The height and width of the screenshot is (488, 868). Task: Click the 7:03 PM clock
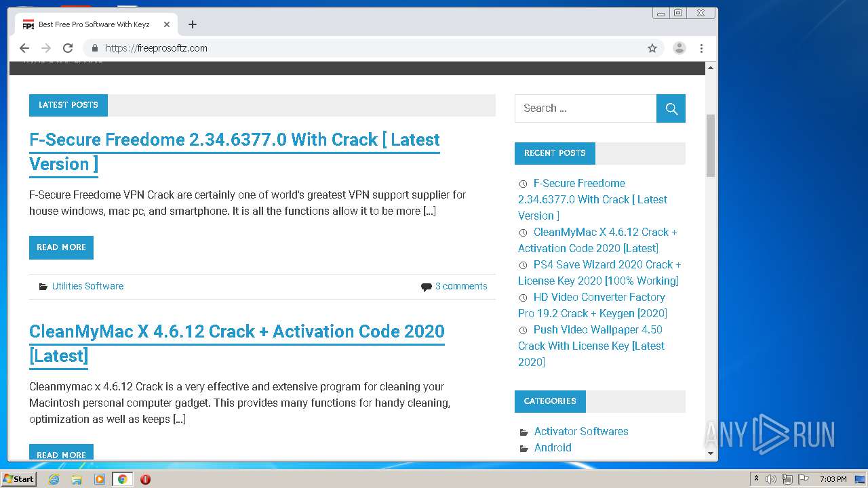point(833,479)
